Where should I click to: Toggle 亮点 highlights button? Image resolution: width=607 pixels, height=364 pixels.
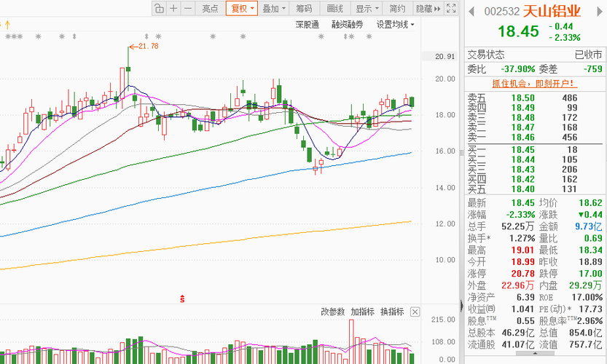point(210,8)
